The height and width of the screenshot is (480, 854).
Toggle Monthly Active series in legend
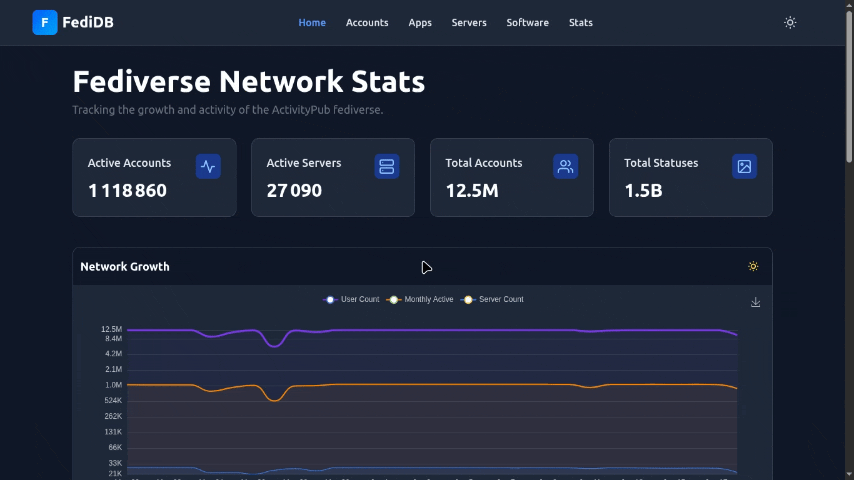click(421, 299)
